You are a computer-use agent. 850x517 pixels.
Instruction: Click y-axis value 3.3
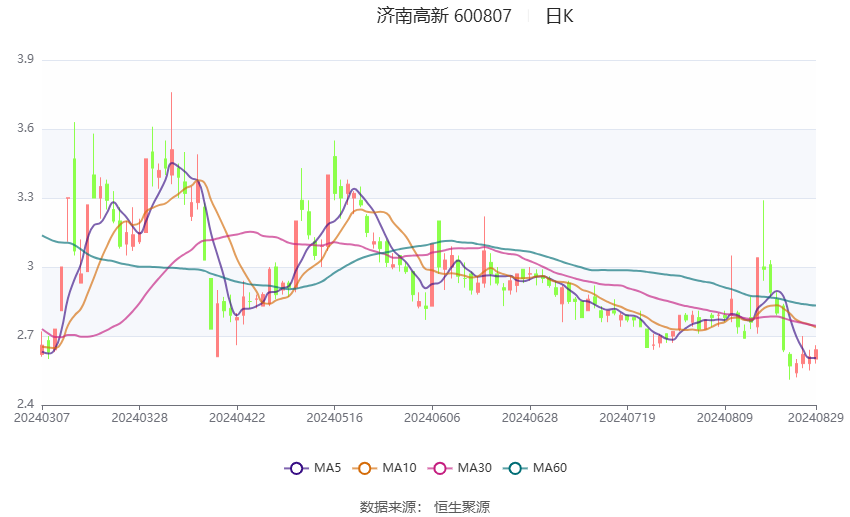tap(25, 197)
